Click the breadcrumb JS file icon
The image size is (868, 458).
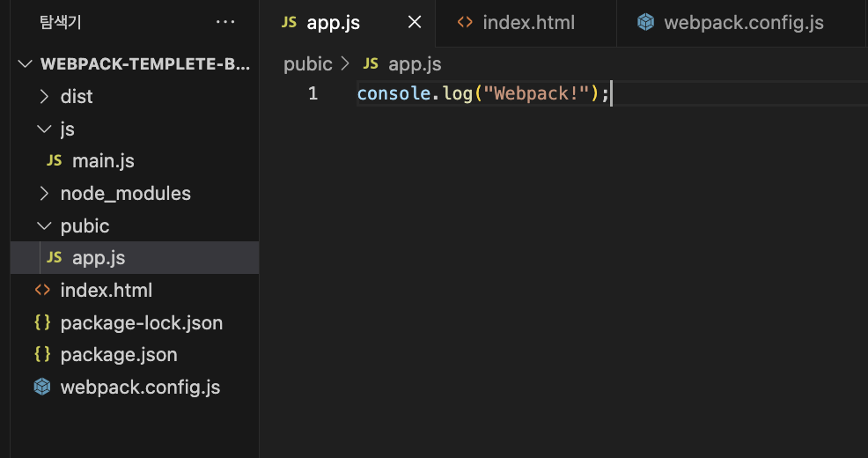pos(371,63)
